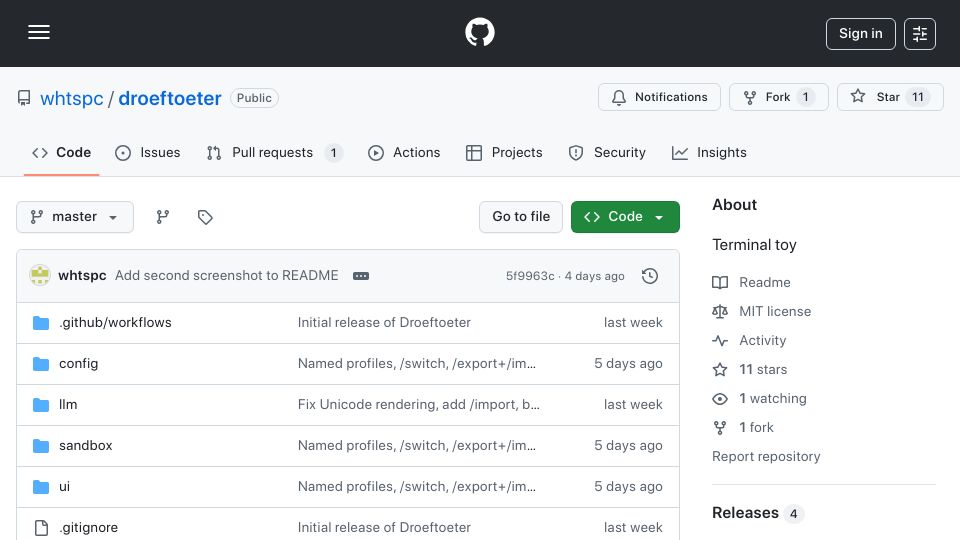The image size is (960, 540).
Task: Click the Notifications bell button
Action: (x=659, y=97)
